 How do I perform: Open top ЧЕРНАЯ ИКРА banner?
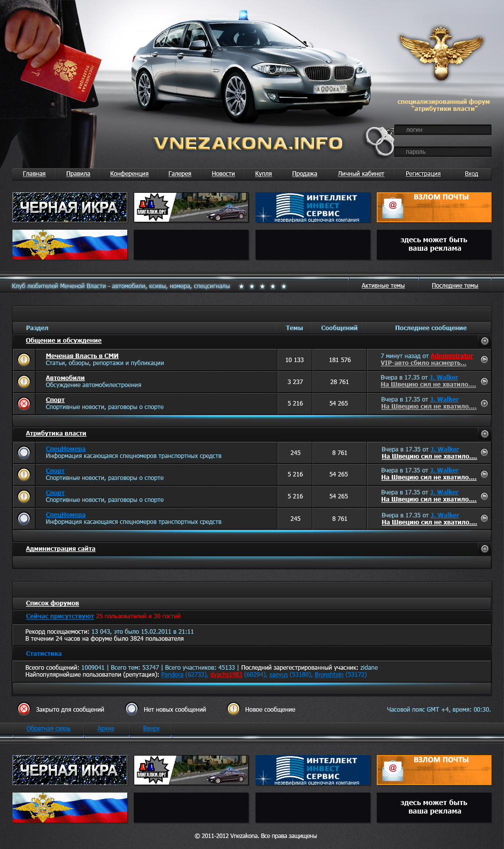click(x=70, y=207)
